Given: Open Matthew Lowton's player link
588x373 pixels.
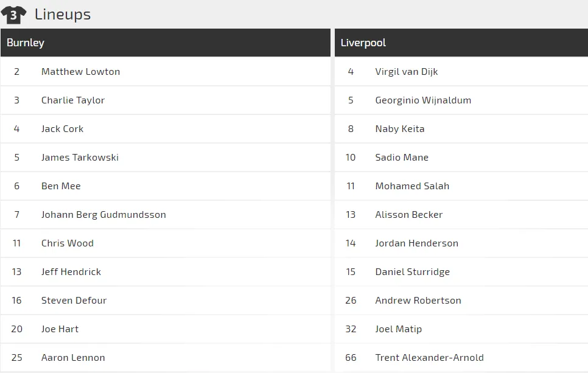Looking at the screenshot, I should 80,71.
